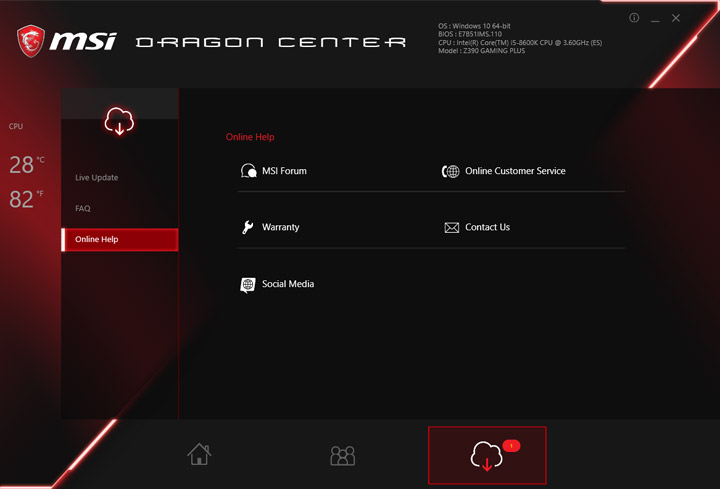The height and width of the screenshot is (489, 720).
Task: Open Online Customer Service
Action: [515, 171]
